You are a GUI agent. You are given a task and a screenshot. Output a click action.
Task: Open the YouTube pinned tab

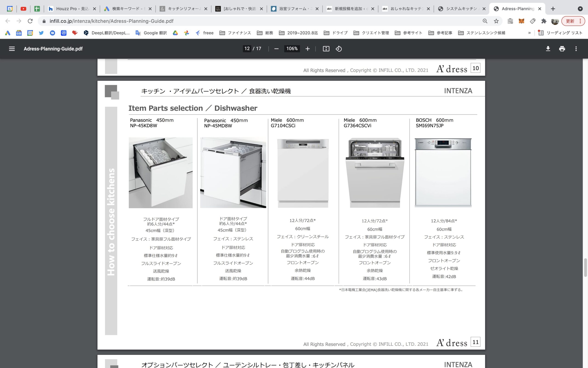23,9
